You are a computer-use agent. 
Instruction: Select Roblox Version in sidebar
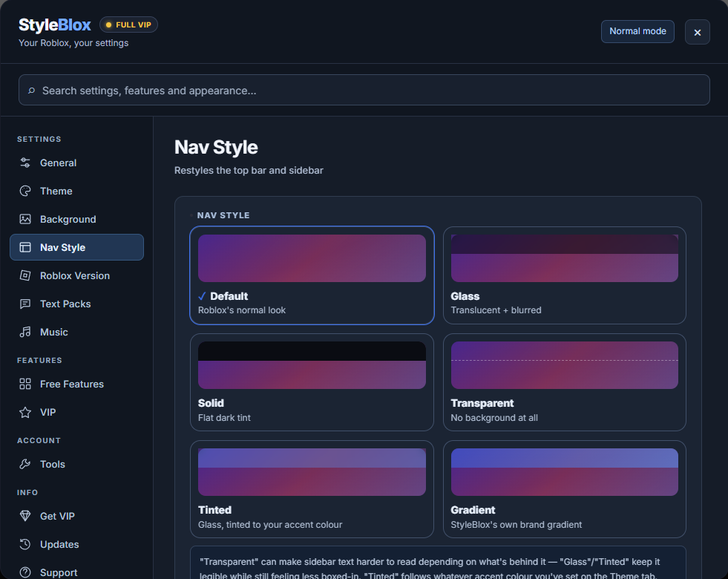[76, 276]
